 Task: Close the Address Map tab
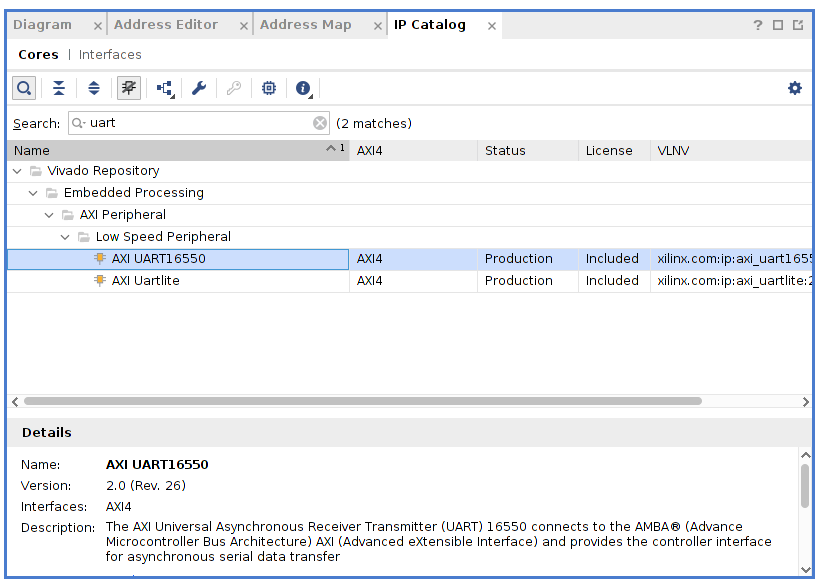click(378, 26)
